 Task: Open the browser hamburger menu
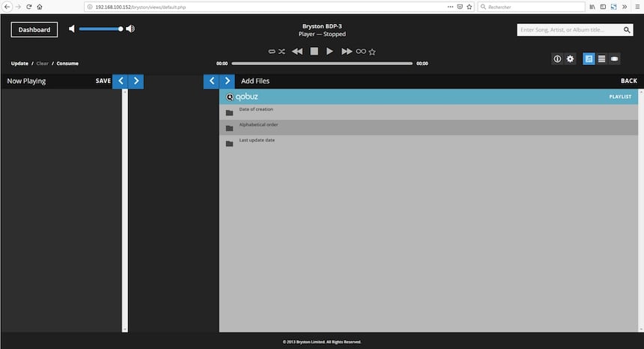(637, 7)
